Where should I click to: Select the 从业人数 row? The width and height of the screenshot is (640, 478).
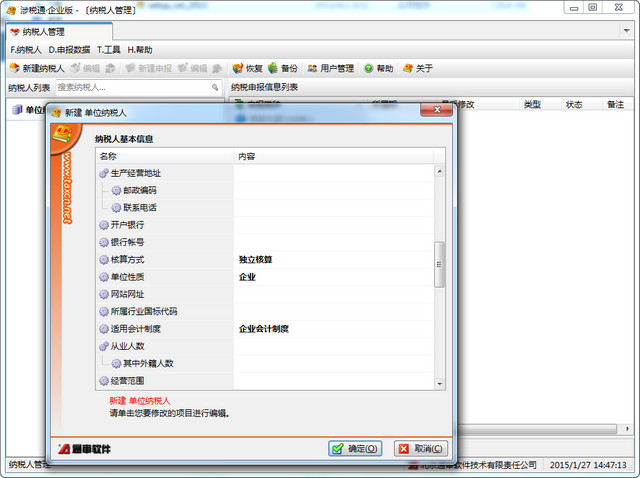tap(265, 346)
